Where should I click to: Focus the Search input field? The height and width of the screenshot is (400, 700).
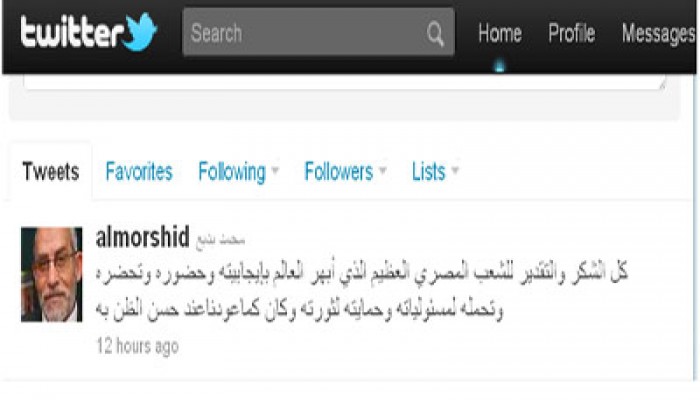(318, 32)
